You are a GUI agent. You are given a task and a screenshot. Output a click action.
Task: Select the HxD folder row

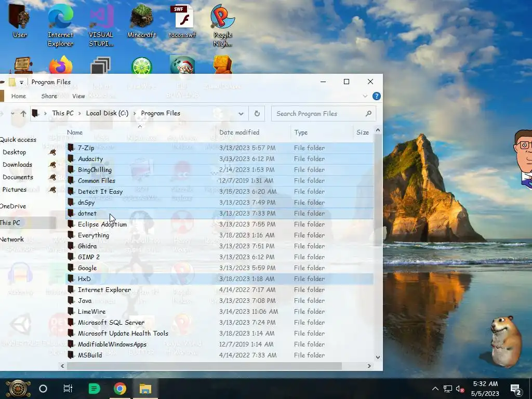tap(220, 278)
